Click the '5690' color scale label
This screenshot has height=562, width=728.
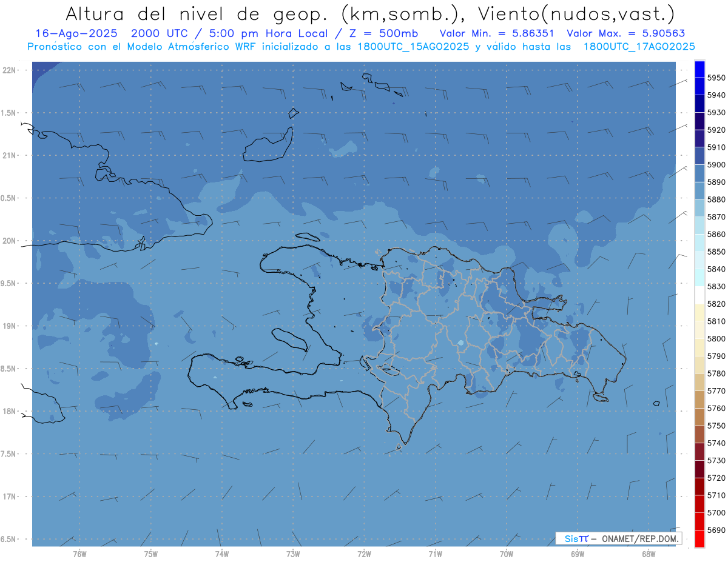point(716,529)
